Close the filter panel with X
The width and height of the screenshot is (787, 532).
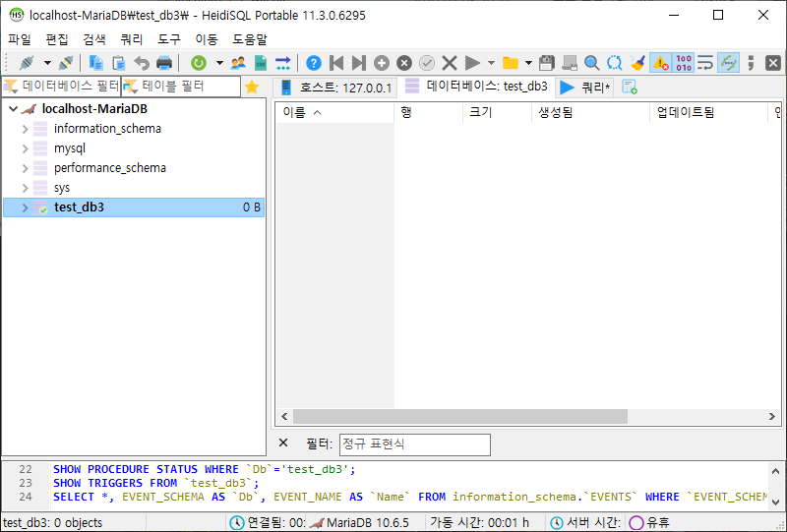coord(283,443)
